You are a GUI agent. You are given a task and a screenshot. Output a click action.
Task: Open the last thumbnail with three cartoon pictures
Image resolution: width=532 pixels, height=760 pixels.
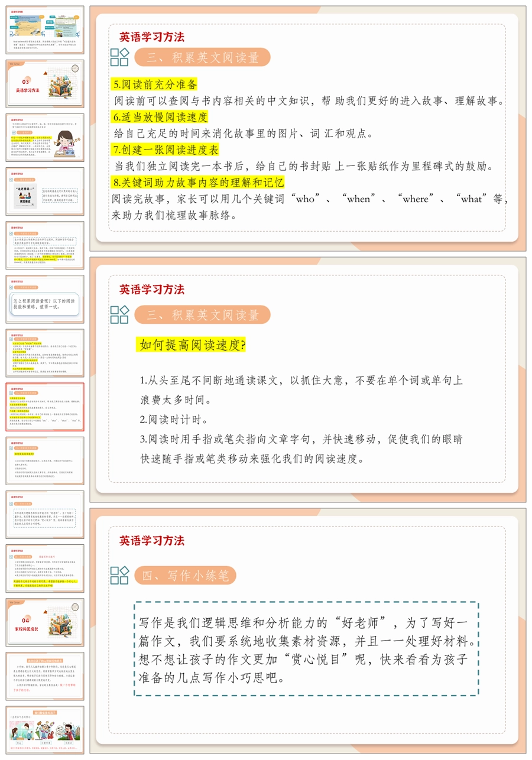click(45, 729)
